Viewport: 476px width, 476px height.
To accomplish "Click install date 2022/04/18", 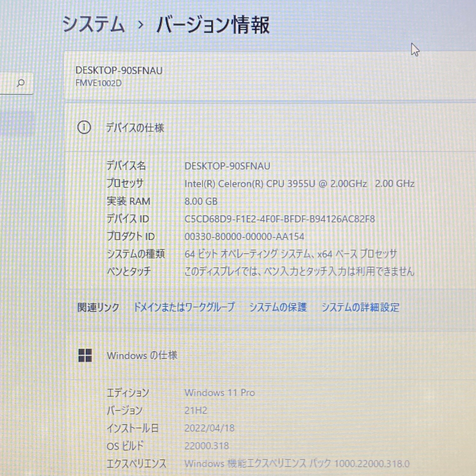I will [x=209, y=428].
